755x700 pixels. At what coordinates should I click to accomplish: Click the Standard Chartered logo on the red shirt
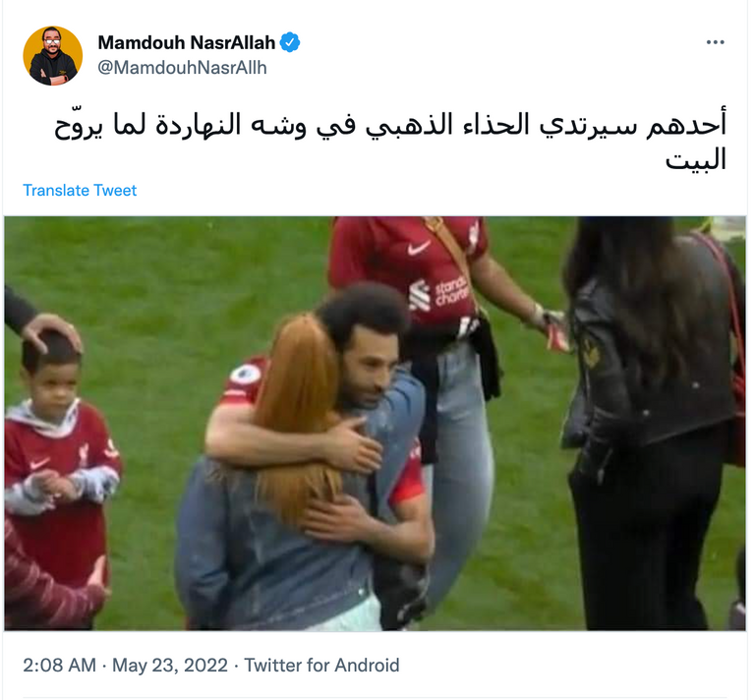pos(438,293)
